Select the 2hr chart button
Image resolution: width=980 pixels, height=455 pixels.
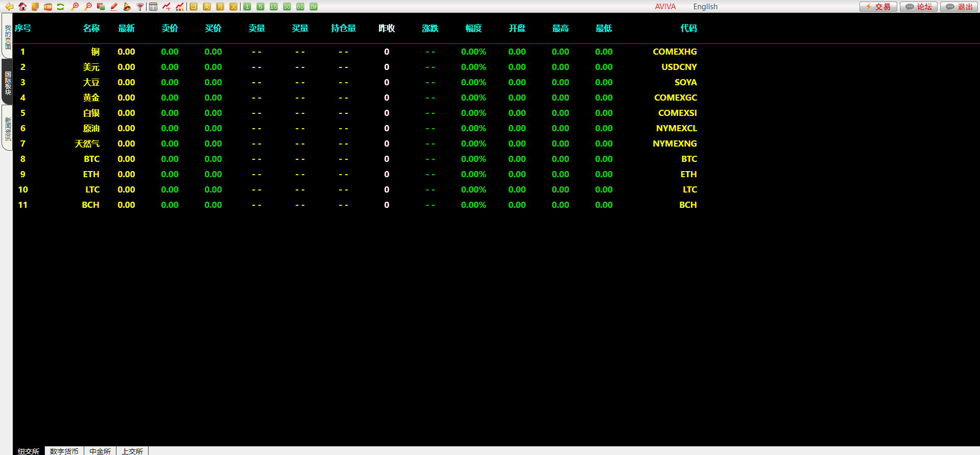pos(314,7)
